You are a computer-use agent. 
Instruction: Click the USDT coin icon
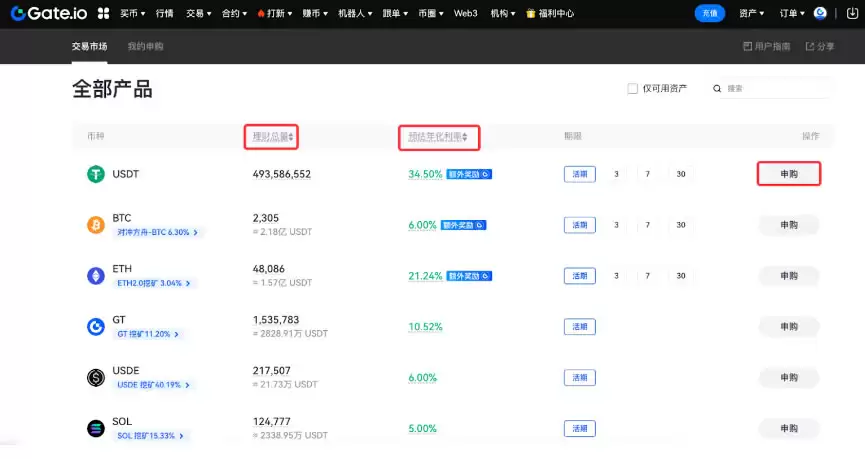tap(96, 174)
